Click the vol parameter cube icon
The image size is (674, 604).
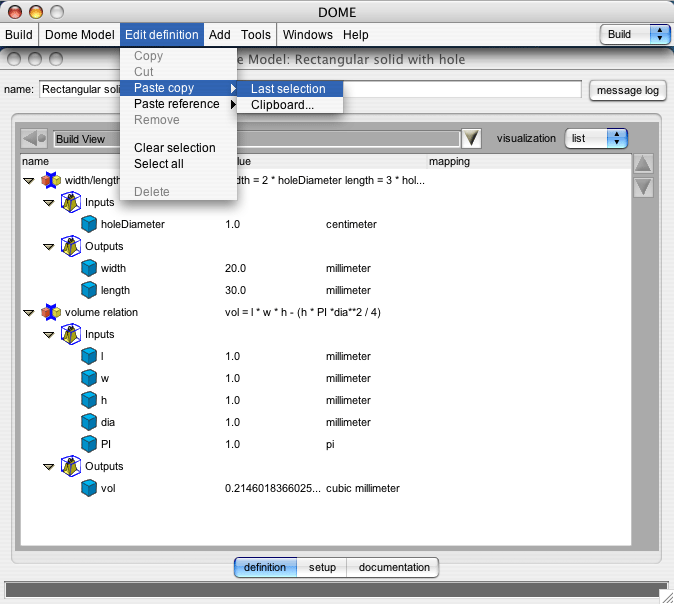tap(89, 488)
